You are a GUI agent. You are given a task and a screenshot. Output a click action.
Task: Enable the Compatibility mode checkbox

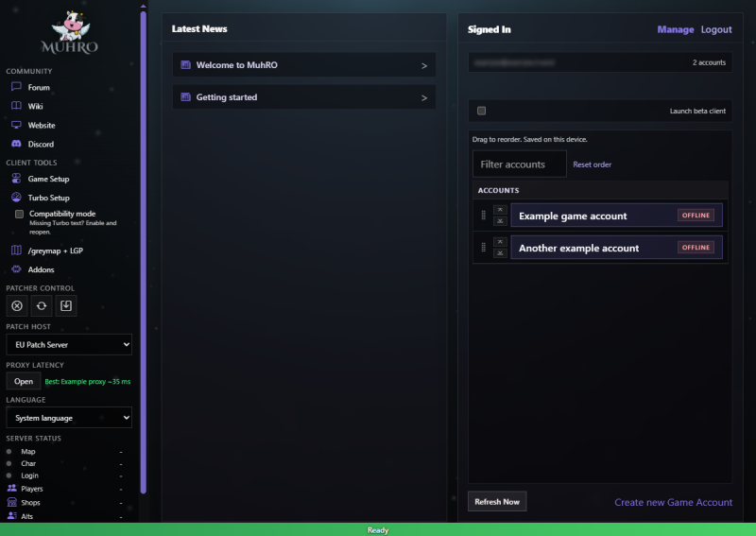click(x=19, y=214)
